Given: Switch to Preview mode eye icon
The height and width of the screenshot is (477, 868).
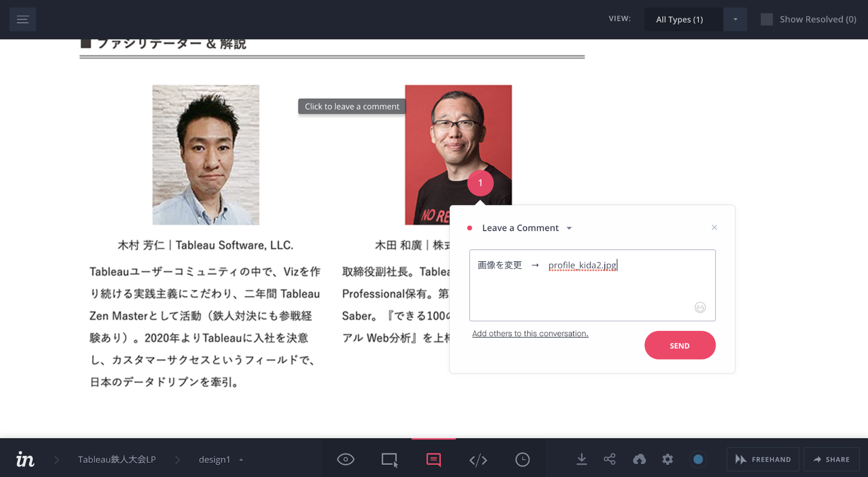Looking at the screenshot, I should (346, 459).
